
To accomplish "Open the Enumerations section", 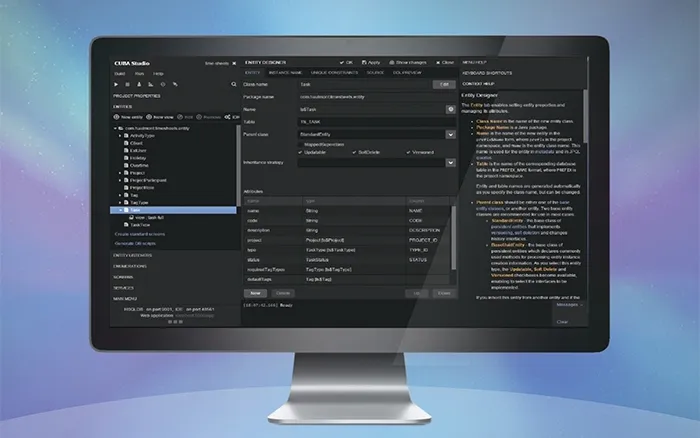I will point(130,266).
